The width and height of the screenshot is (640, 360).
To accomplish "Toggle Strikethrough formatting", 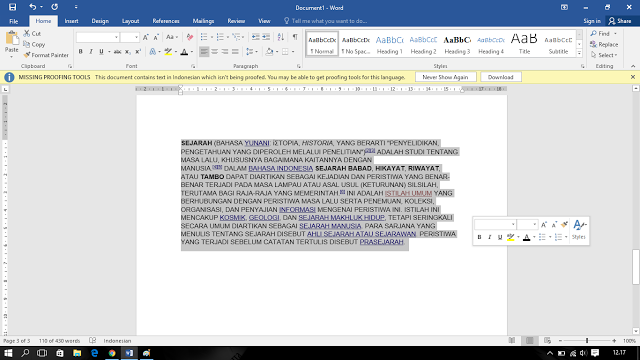I will tap(117, 52).
